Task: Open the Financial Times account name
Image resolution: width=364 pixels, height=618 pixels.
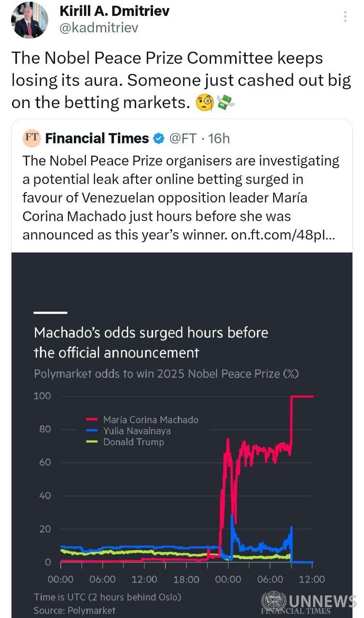Action: click(x=97, y=139)
